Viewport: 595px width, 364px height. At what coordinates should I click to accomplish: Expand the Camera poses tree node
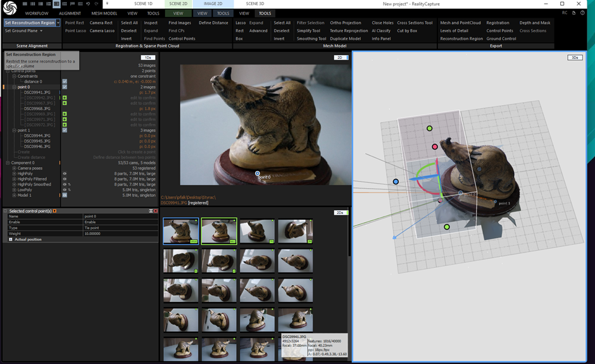coord(15,168)
